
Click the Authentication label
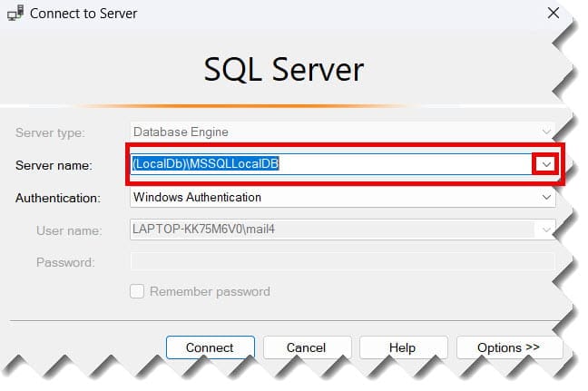(x=58, y=198)
